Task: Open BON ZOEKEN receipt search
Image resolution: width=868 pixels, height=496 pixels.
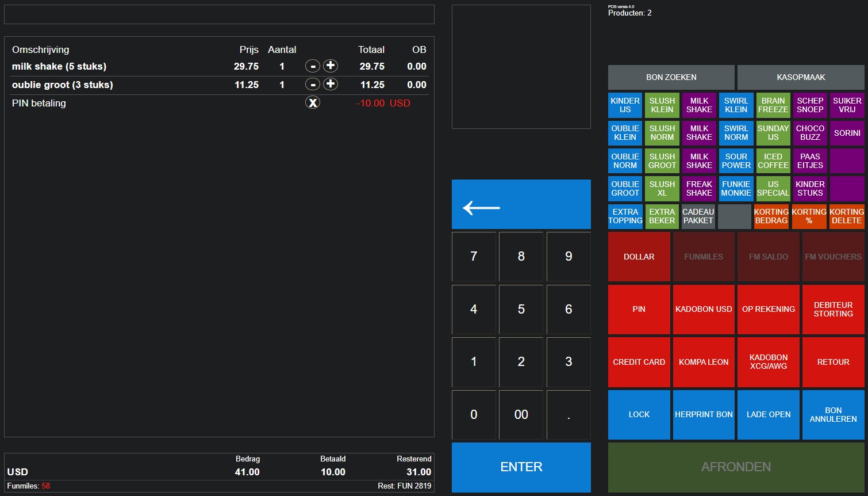Action: coord(671,77)
